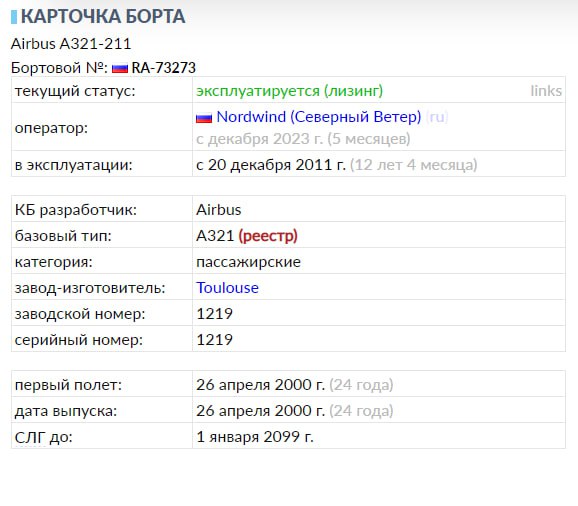578x506 pixels.
Task: Click the blue marker beside КАРТОЧКА БОРТА heading
Action: coord(14,17)
